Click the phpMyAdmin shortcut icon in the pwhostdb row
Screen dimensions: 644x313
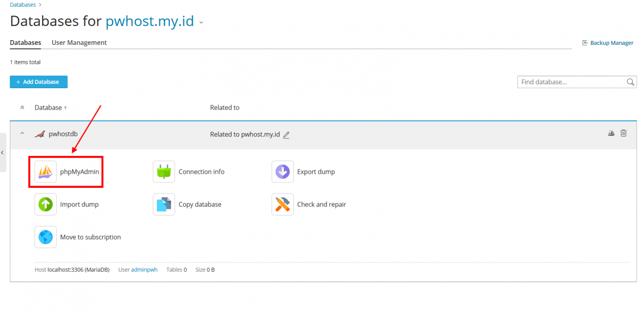[611, 133]
